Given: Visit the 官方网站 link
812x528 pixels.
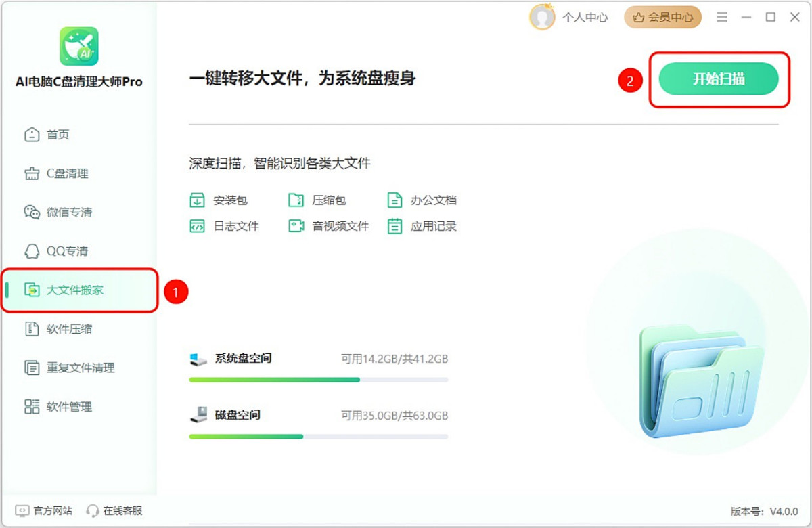Looking at the screenshot, I should point(44,510).
